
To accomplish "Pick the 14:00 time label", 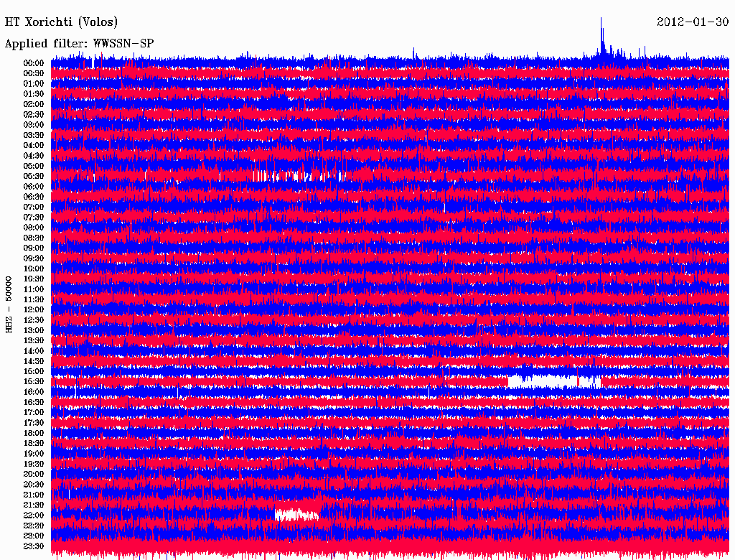I will [x=34, y=351].
